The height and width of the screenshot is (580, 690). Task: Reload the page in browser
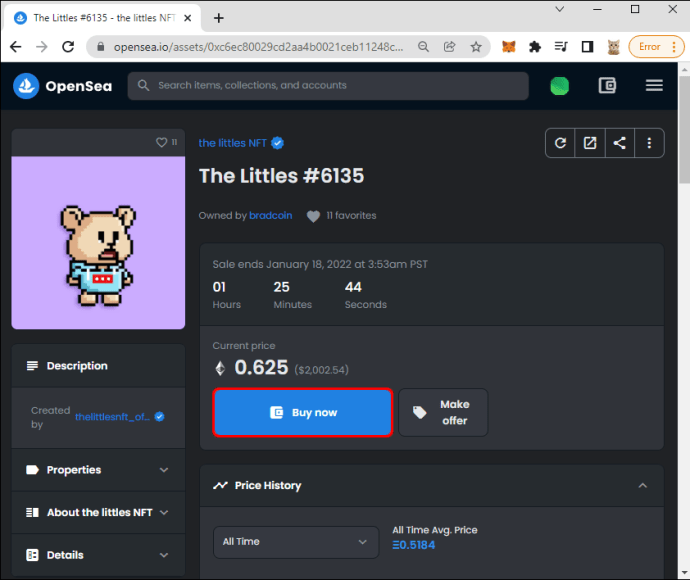[x=68, y=47]
